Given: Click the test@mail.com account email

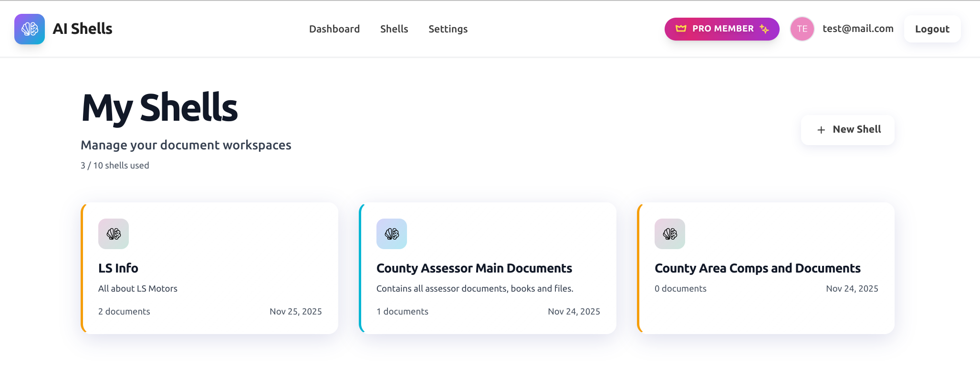Looking at the screenshot, I should [x=858, y=29].
